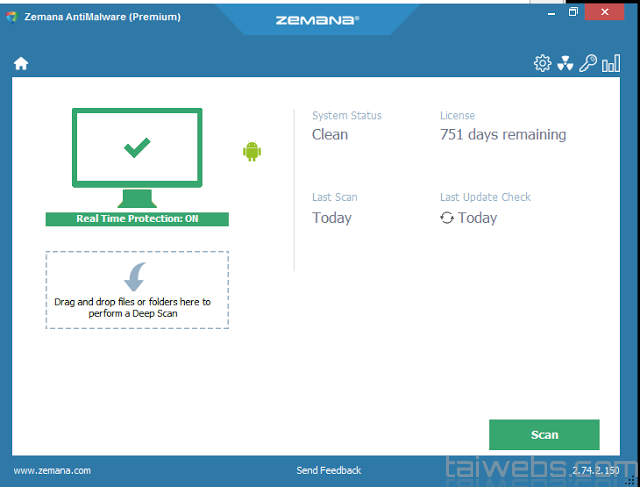This screenshot has height=487, width=640.
Task: Click the down arrow in drop zone
Action: coord(137,276)
